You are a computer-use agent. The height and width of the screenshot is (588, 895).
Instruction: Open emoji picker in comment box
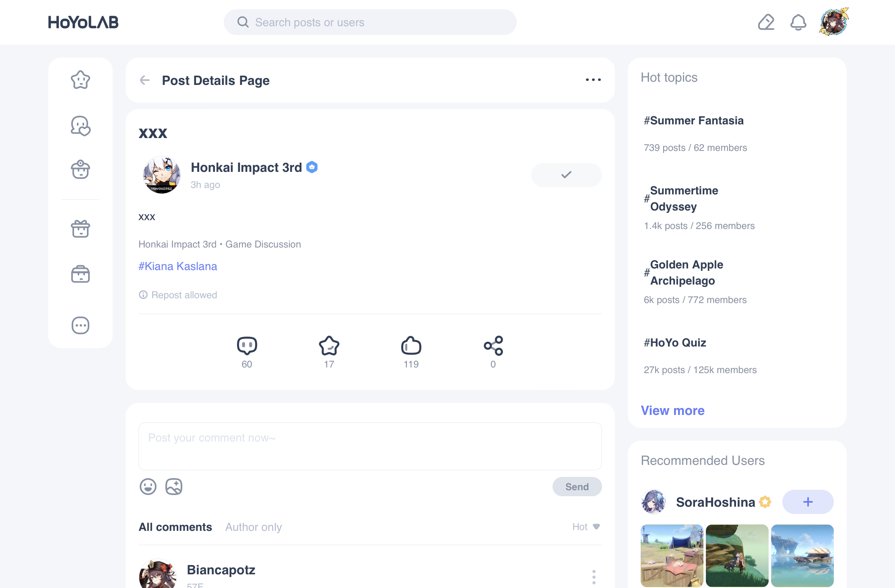[x=148, y=487]
